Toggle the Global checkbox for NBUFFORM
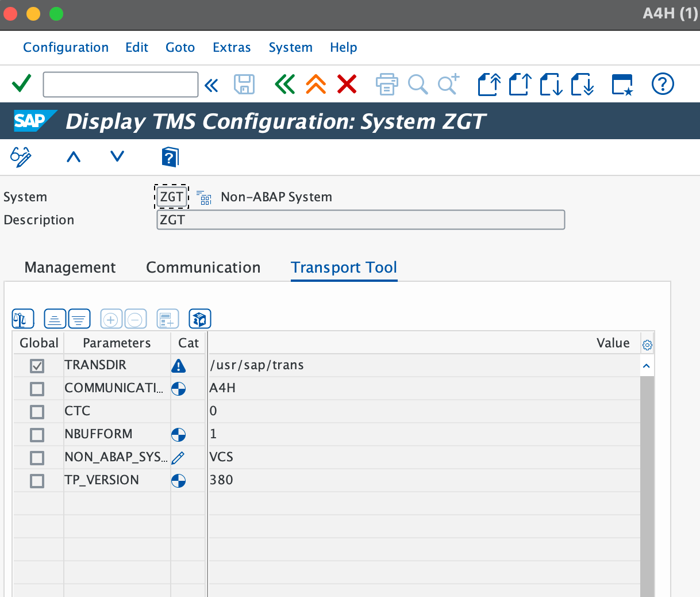This screenshot has width=700, height=597. [37, 435]
